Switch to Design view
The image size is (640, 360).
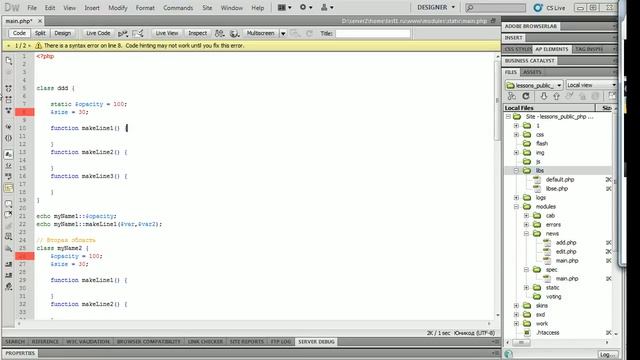(x=62, y=33)
